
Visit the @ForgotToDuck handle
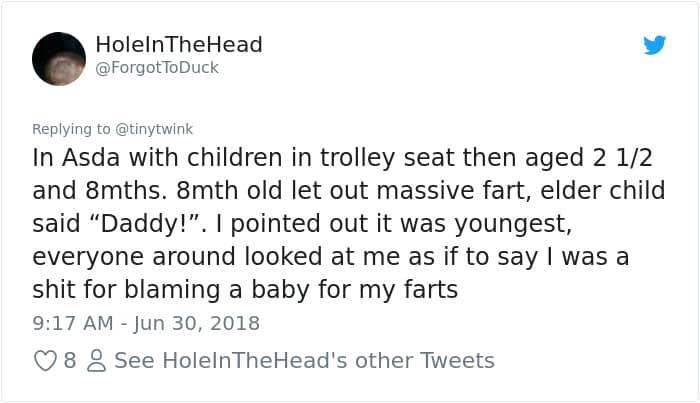155,68
